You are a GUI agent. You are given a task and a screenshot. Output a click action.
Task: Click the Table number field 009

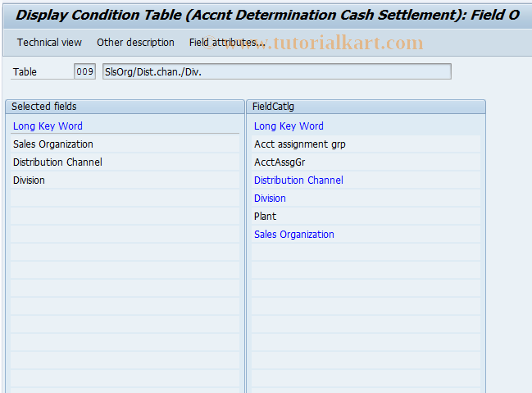84,71
